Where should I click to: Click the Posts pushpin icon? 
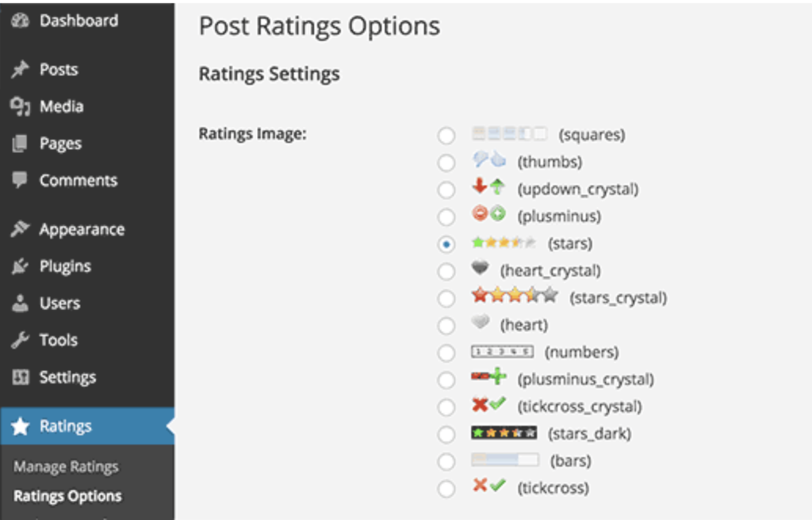(20, 70)
